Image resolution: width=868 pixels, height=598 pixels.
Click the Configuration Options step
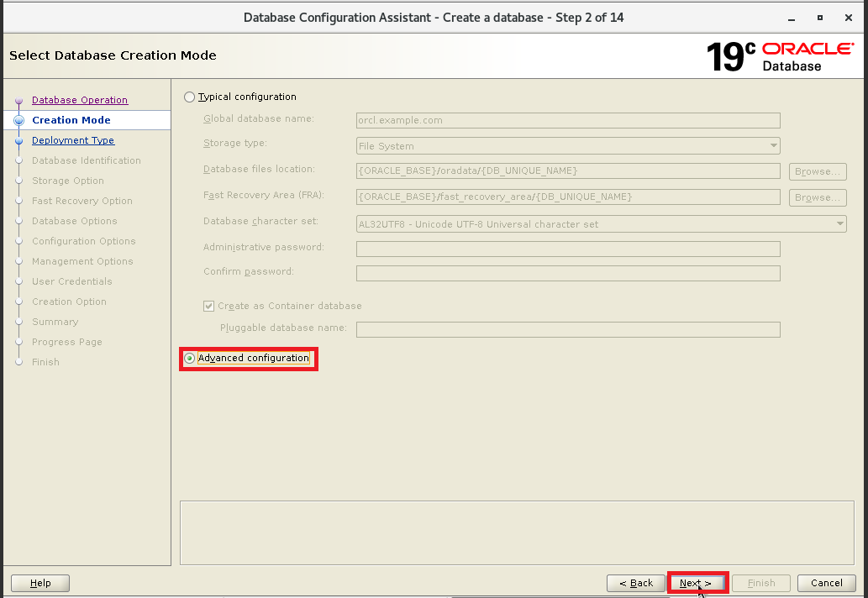(x=83, y=241)
